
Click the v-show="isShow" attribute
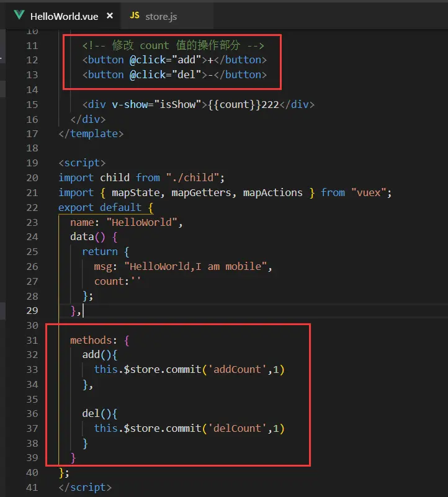pos(156,104)
